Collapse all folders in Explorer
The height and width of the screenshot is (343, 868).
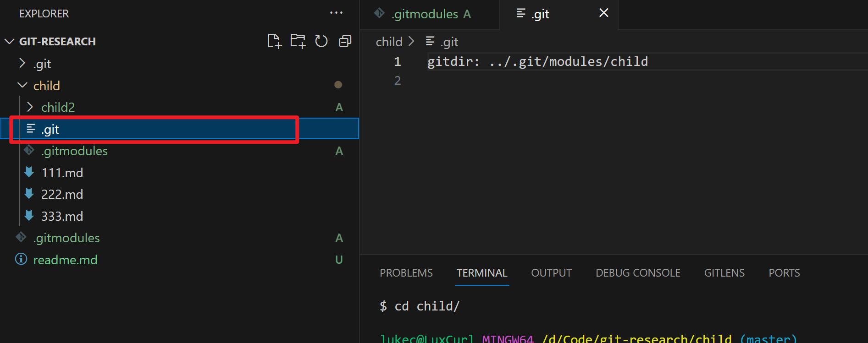click(345, 41)
